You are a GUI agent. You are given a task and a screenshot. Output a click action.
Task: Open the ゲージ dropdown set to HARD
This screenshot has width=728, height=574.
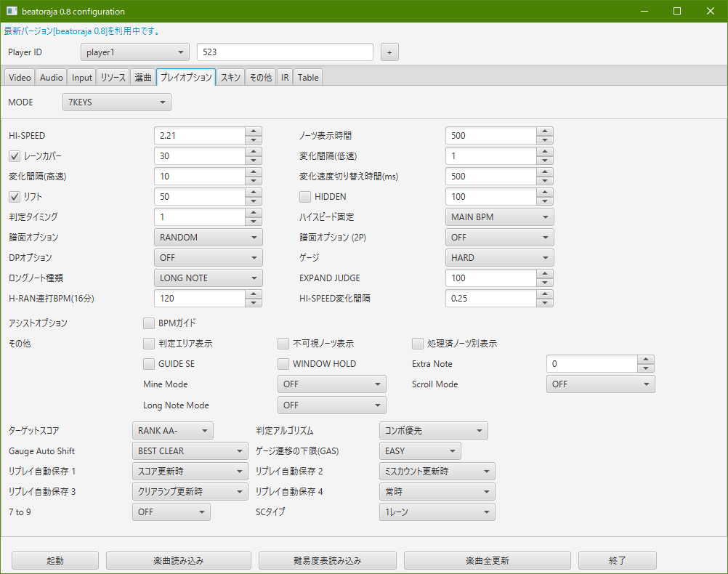[500, 258]
